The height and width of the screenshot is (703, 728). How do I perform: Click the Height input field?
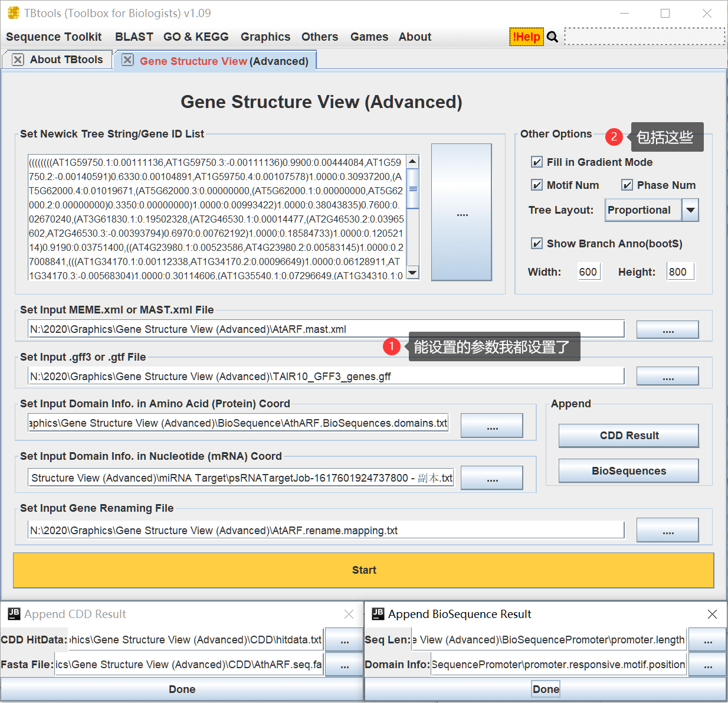tap(680, 272)
